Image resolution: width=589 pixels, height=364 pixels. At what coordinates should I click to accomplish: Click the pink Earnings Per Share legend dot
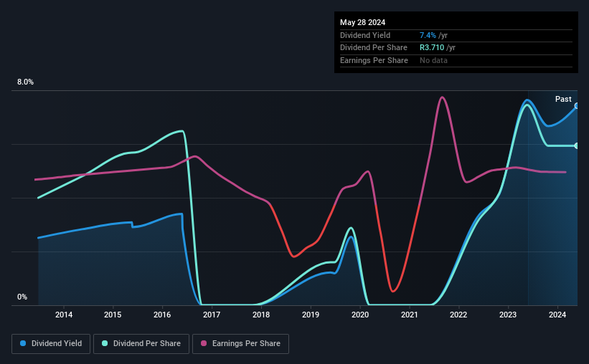(x=204, y=343)
